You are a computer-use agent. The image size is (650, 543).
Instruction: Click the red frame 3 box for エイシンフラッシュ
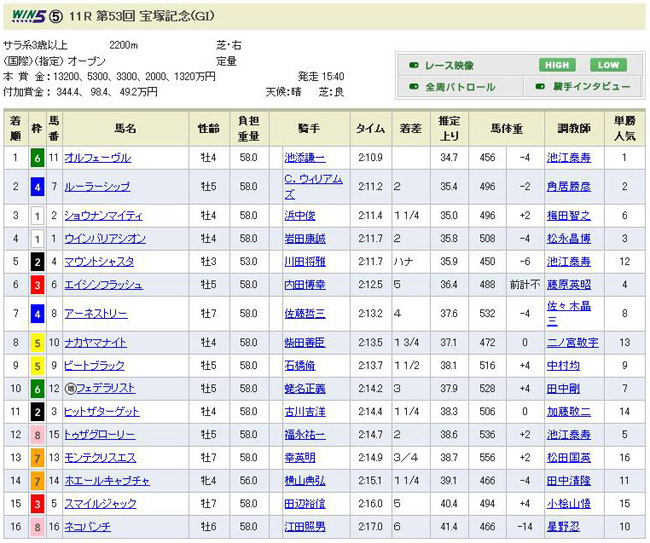pos(36,285)
